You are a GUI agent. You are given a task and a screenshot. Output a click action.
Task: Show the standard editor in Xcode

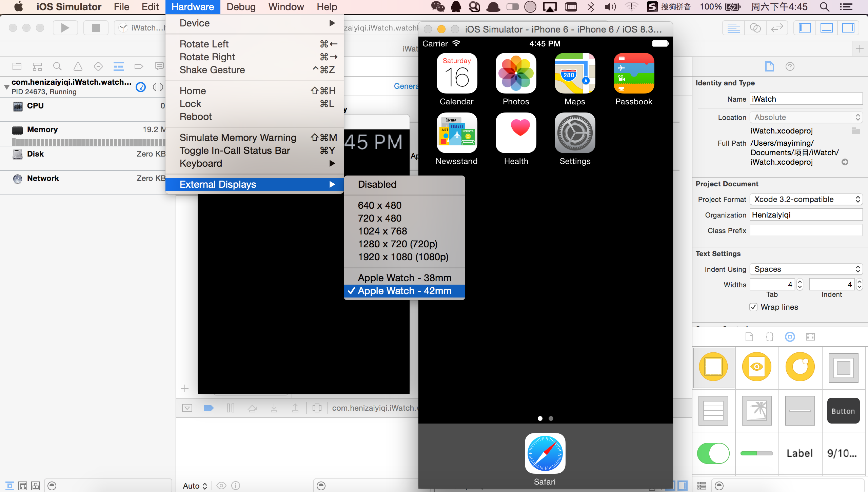pos(733,28)
